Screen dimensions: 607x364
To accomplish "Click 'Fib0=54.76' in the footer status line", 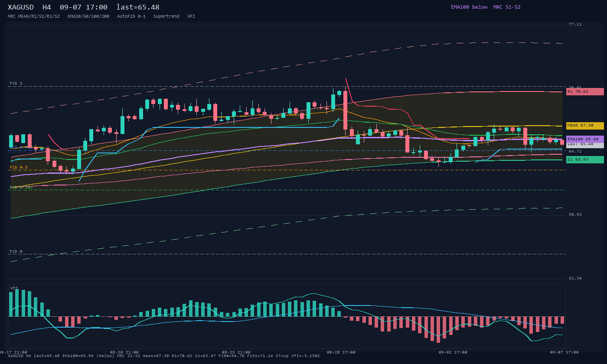I will 232,356.
